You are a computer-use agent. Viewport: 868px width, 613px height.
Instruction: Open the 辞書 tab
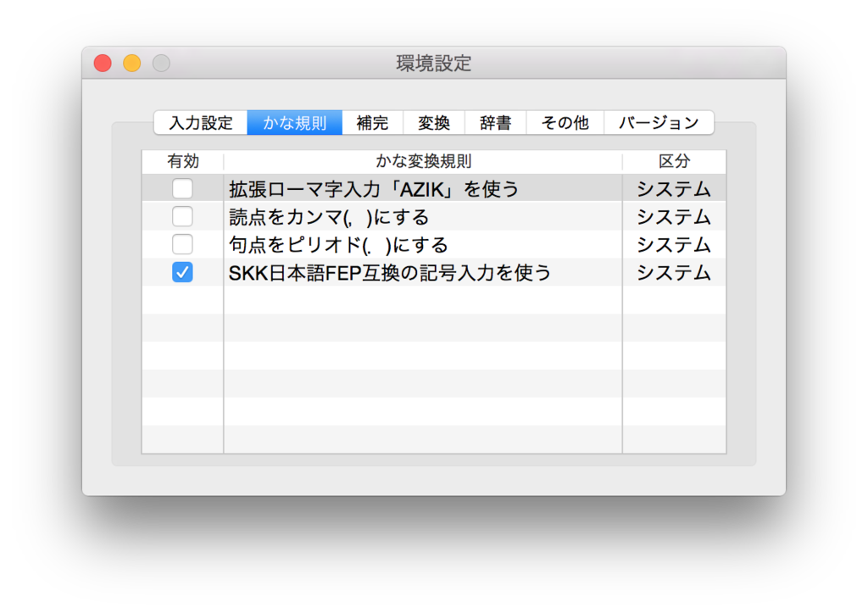[x=495, y=122]
